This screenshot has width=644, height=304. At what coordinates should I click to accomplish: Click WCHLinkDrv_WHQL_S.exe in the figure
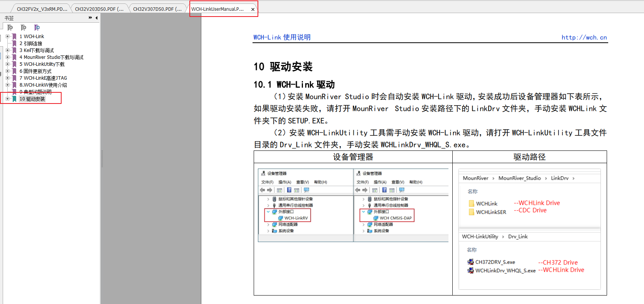click(x=502, y=271)
